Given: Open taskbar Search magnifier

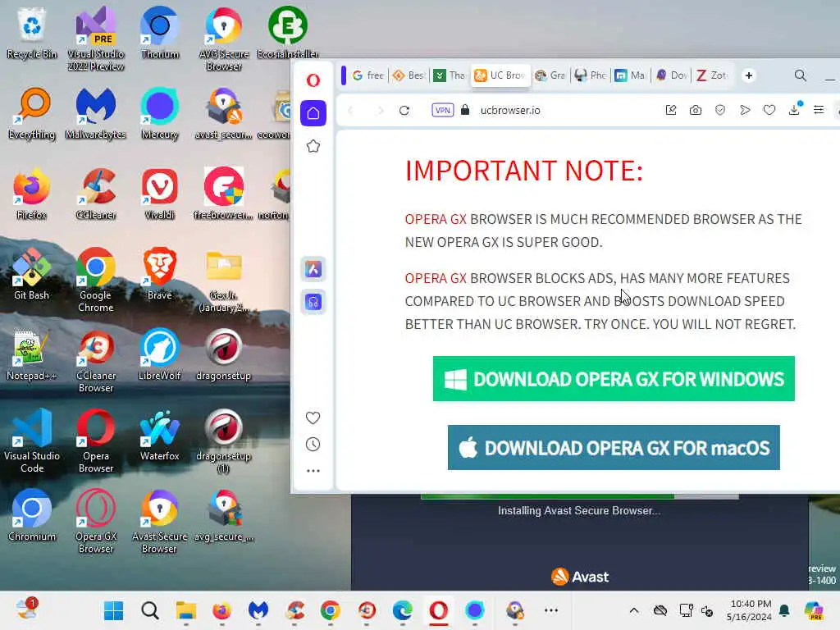Looking at the screenshot, I should pos(150,610).
